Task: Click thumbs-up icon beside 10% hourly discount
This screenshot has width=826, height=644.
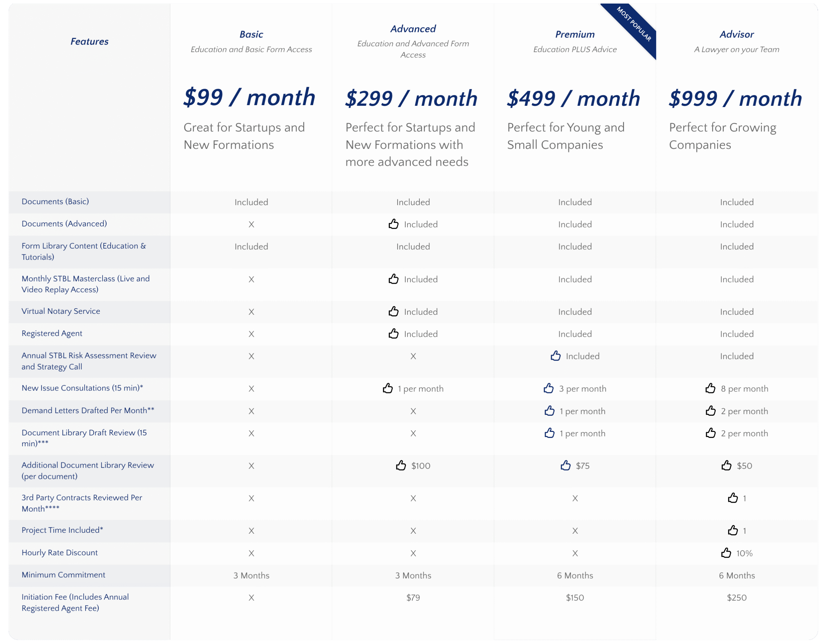Action: tap(726, 553)
